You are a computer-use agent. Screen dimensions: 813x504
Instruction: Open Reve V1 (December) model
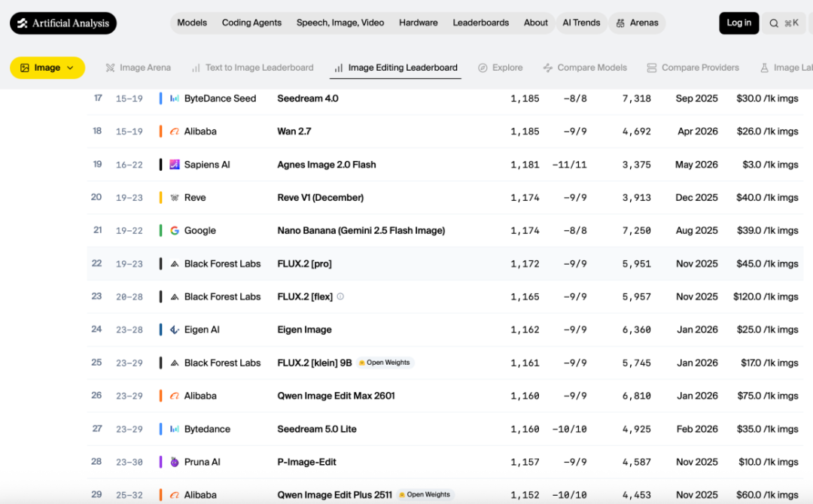[320, 198]
